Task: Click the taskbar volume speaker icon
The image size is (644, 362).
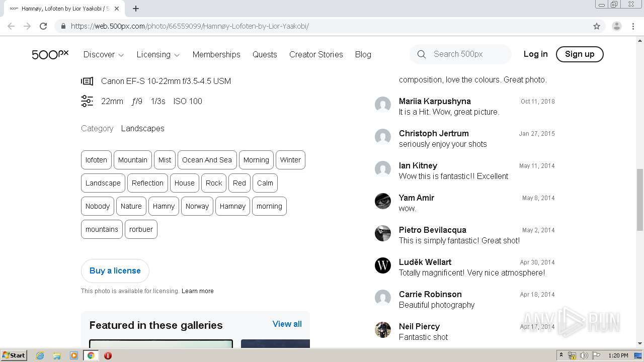Action: pos(584,355)
